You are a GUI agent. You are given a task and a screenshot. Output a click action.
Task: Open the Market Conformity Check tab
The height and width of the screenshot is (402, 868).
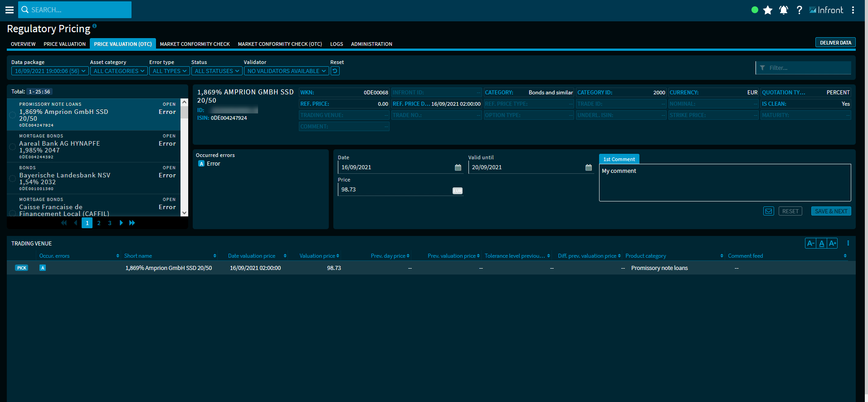point(195,44)
